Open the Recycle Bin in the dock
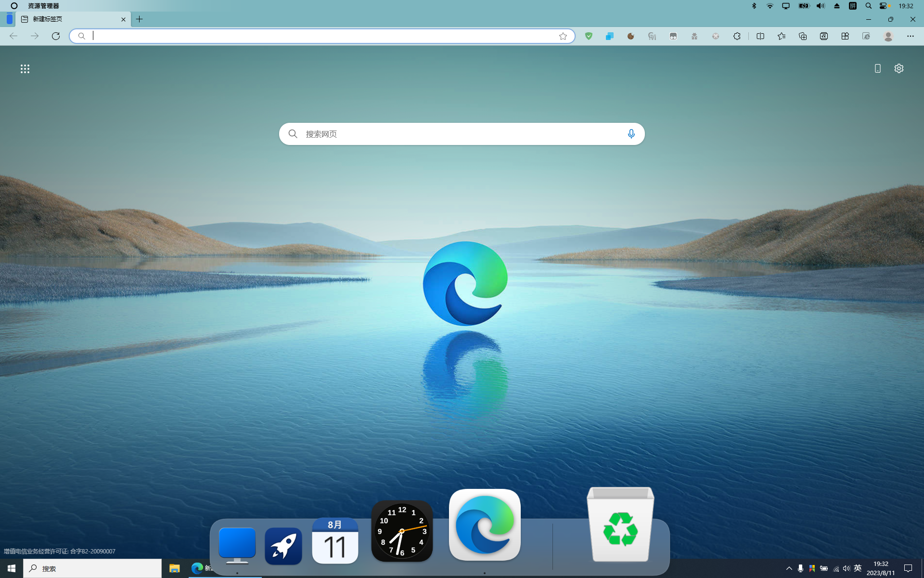The height and width of the screenshot is (578, 924). 620,524
